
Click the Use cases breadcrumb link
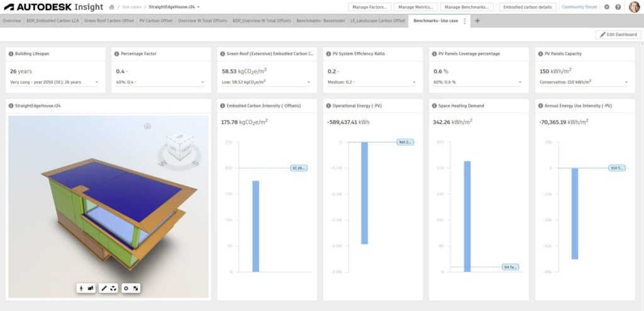(131, 7)
